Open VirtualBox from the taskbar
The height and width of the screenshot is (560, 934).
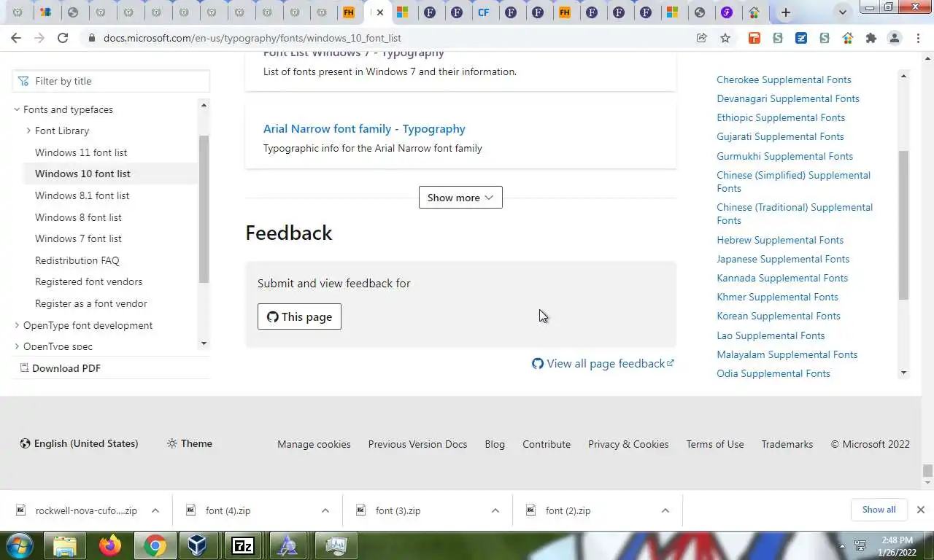point(197,545)
